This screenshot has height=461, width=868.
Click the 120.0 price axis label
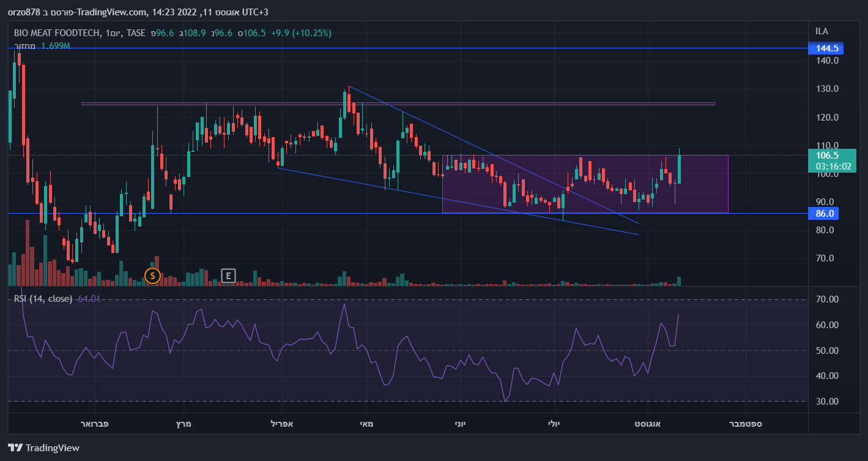pyautogui.click(x=827, y=117)
